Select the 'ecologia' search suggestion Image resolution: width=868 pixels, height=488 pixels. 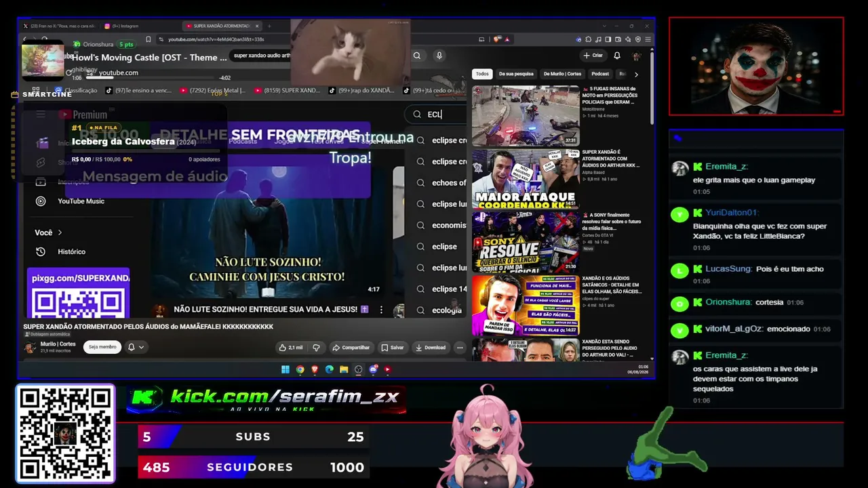tap(447, 310)
